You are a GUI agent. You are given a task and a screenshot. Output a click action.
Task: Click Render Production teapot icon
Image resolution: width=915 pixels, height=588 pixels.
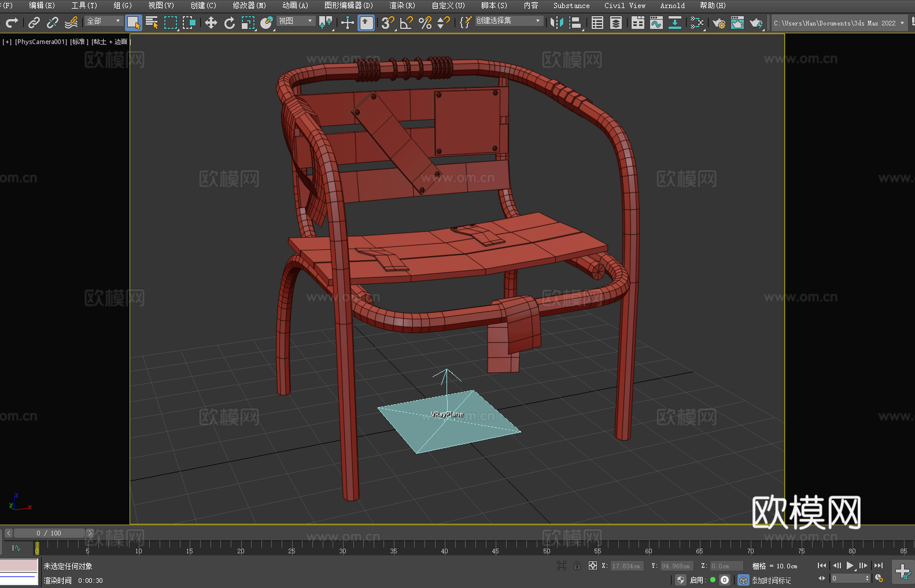[756, 23]
